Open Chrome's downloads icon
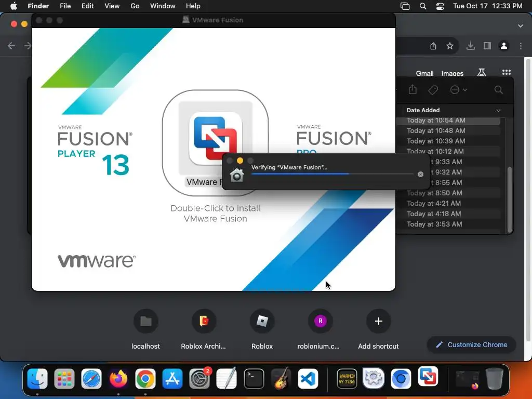Image resolution: width=532 pixels, height=399 pixels. pos(471,46)
